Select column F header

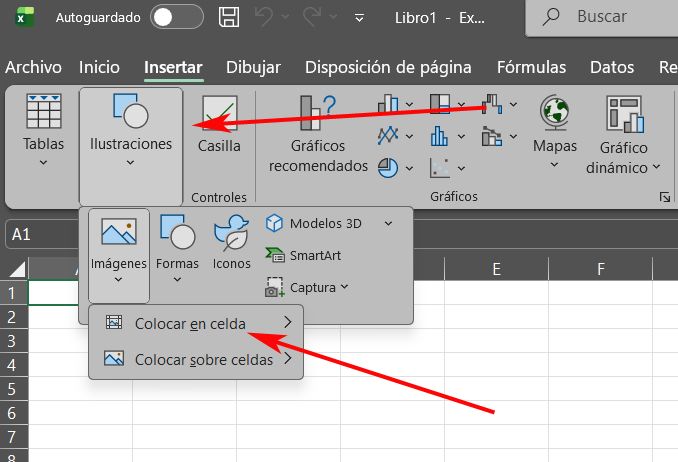[x=601, y=269]
